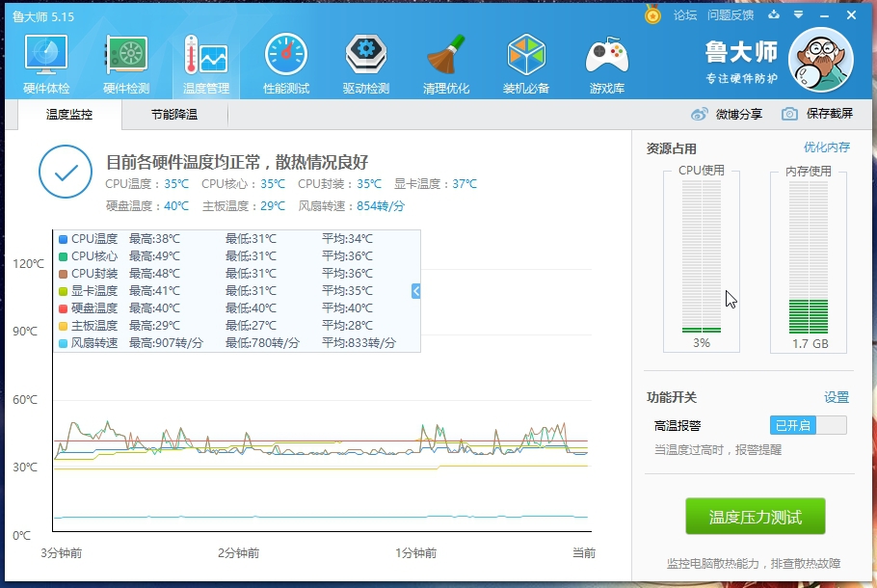Screen dimensions: 877x588
Task: Click the 120℃ axis label
Action: 28,263
